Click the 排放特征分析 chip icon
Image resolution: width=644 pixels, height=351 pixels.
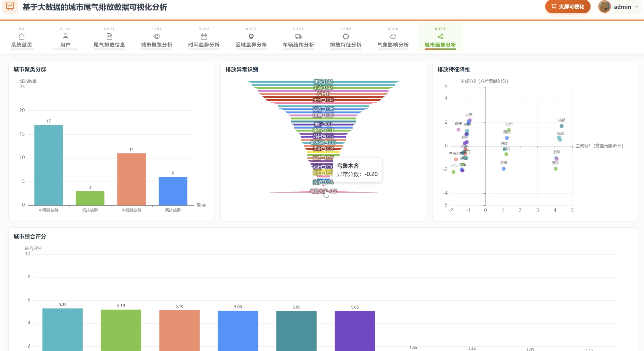pos(346,36)
